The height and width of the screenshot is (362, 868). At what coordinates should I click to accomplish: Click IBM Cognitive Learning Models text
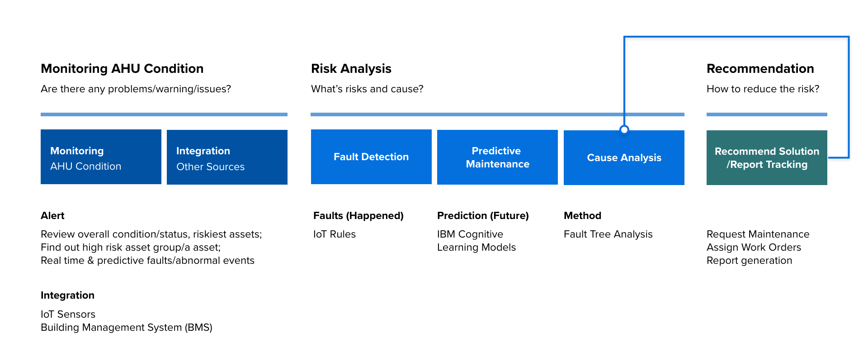click(x=476, y=241)
